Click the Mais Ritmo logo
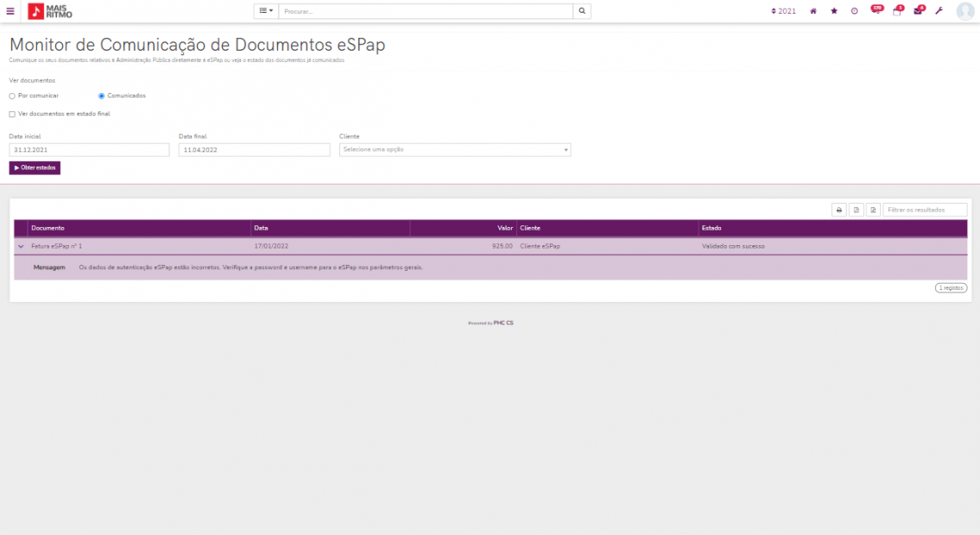This screenshot has height=535, width=980. (50, 11)
